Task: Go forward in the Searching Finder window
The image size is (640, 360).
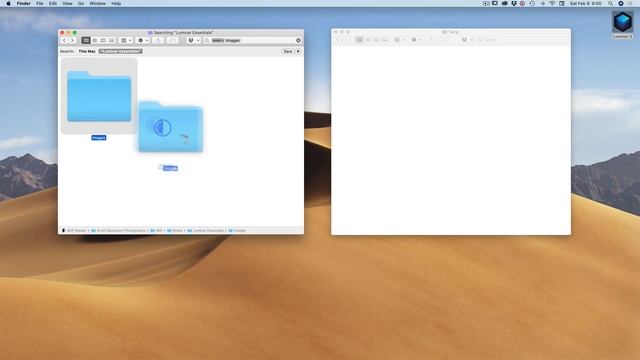Action: [x=72, y=40]
